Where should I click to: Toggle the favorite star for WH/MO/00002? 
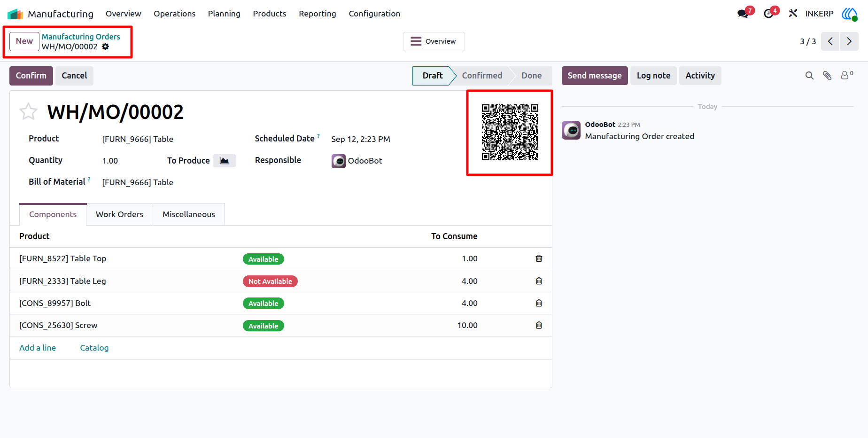[x=28, y=112]
